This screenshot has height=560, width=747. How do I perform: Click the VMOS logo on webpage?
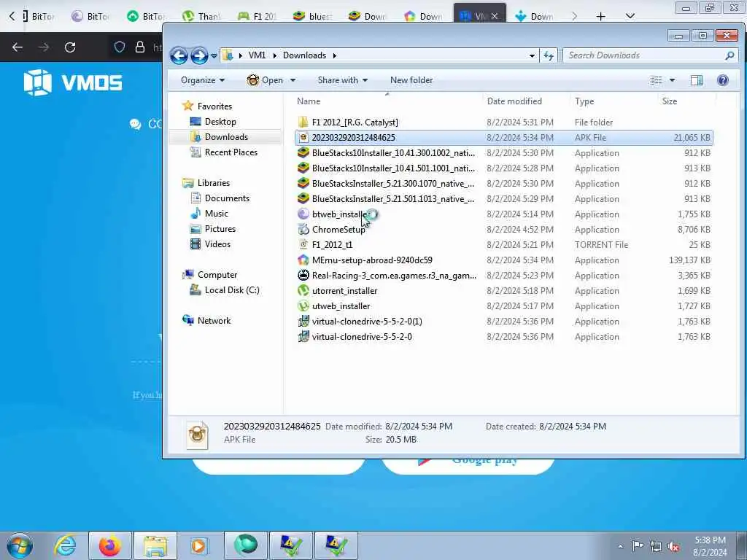(x=73, y=82)
